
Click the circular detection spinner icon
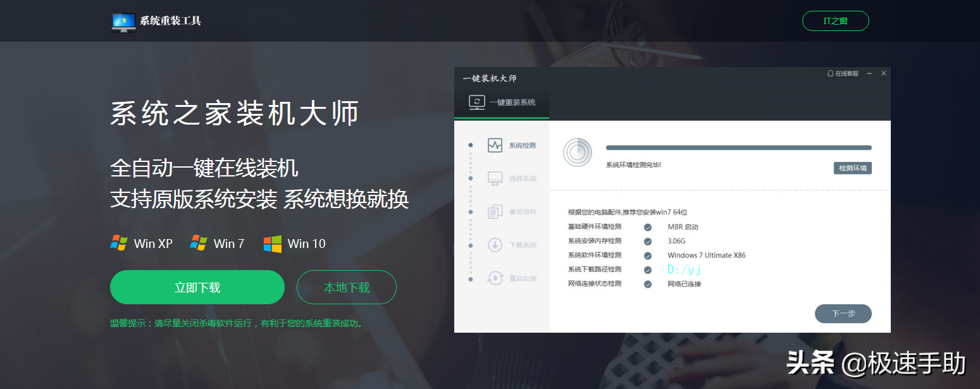pos(576,152)
